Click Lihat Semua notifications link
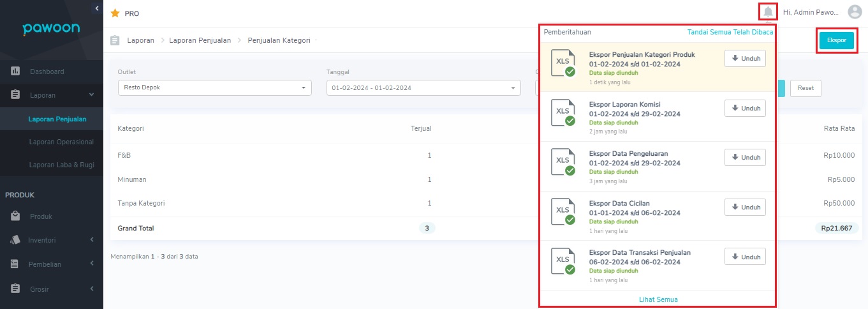This screenshot has width=868, height=309. coord(658,299)
